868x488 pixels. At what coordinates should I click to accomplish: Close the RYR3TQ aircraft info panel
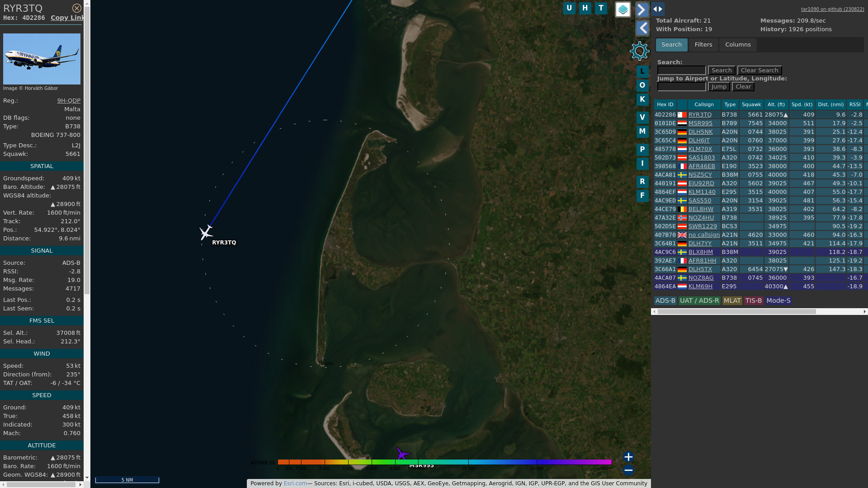click(x=77, y=8)
